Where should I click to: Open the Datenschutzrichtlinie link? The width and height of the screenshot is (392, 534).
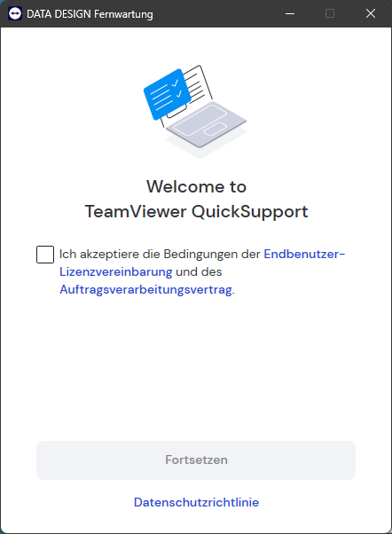click(x=196, y=502)
